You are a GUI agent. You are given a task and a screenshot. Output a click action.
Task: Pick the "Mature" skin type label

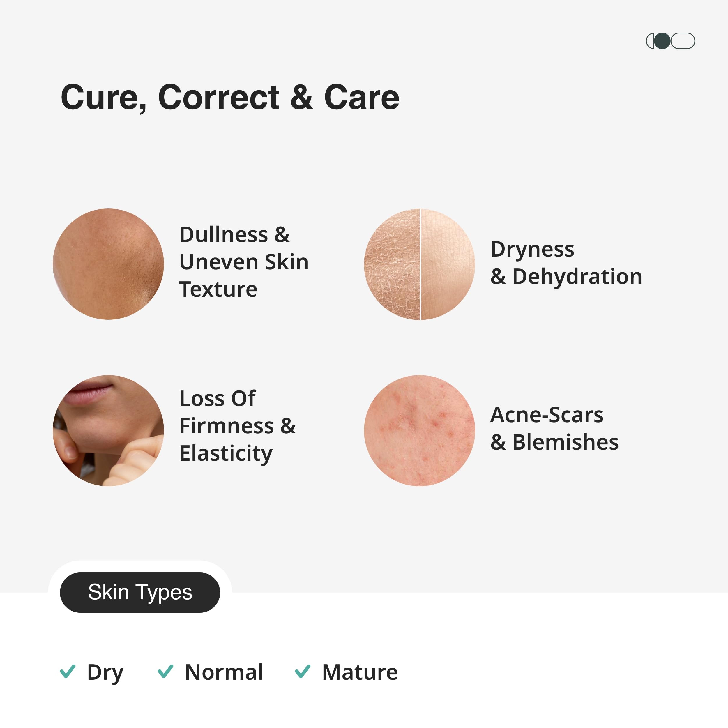point(360,672)
